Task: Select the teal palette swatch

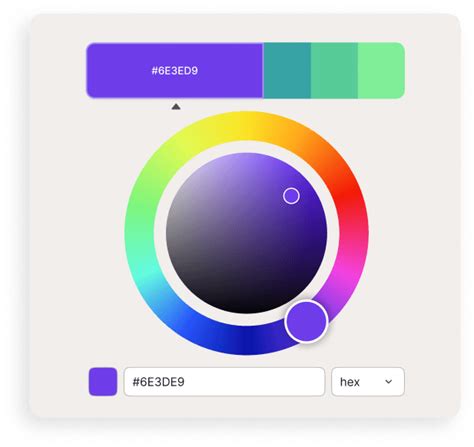Action: (287, 70)
